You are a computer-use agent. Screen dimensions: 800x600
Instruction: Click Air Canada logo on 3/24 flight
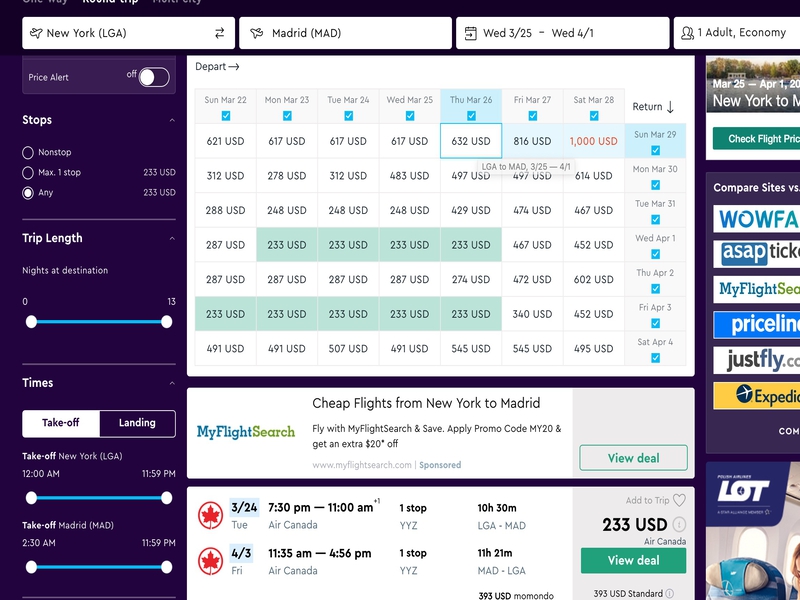click(210, 515)
